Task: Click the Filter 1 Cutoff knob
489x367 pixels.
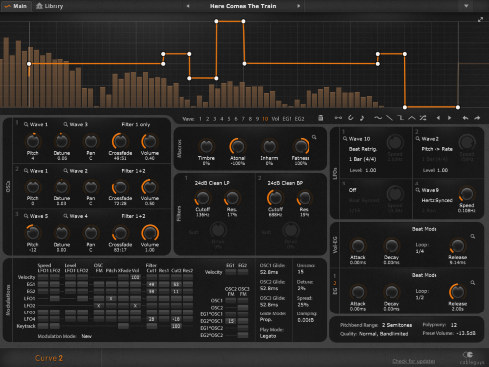Action: click(202, 198)
